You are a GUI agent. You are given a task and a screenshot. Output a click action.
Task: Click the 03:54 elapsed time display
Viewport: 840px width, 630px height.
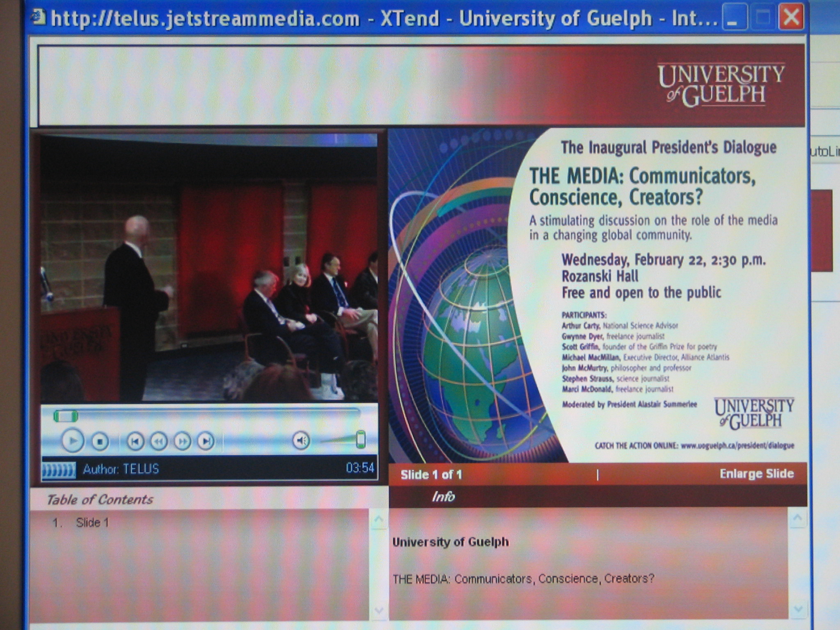click(360, 468)
